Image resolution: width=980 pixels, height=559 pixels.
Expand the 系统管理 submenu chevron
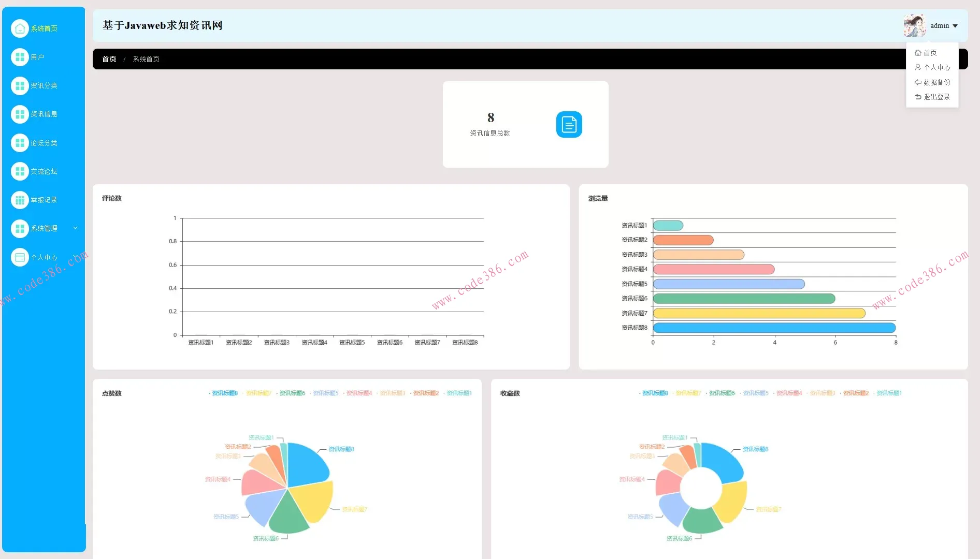75,228
